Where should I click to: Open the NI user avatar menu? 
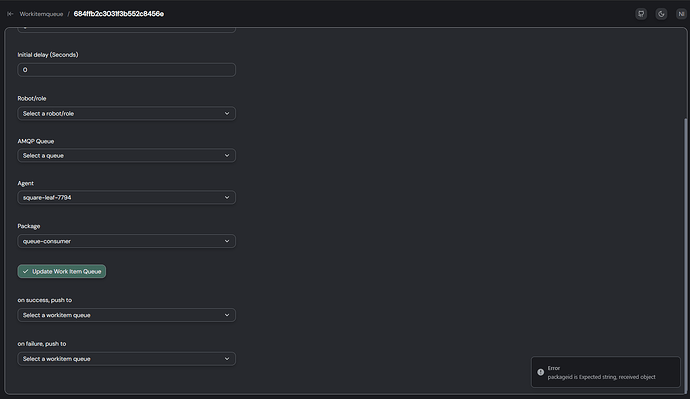click(681, 14)
